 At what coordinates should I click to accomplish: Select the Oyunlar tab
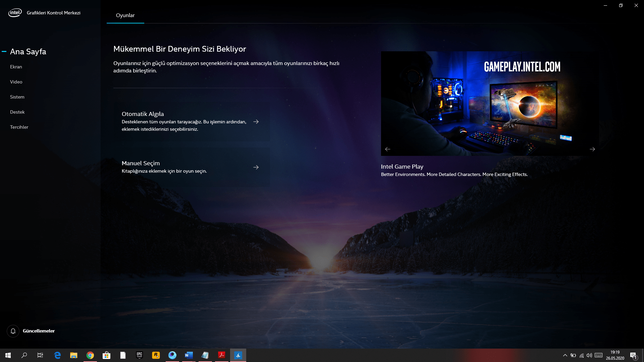pos(125,15)
